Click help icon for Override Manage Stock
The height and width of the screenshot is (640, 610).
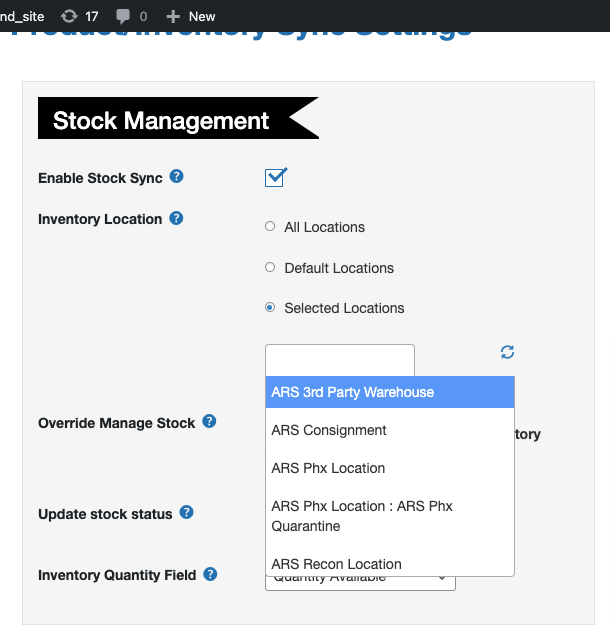click(210, 422)
